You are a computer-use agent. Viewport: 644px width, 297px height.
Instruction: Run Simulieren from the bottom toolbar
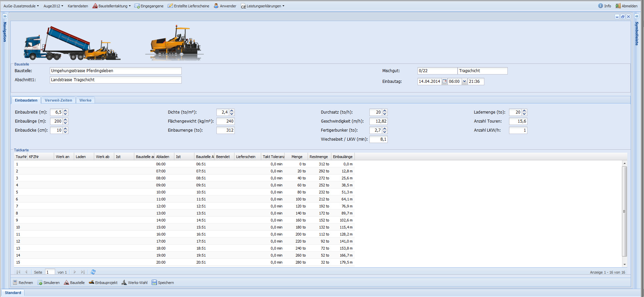click(x=48, y=283)
